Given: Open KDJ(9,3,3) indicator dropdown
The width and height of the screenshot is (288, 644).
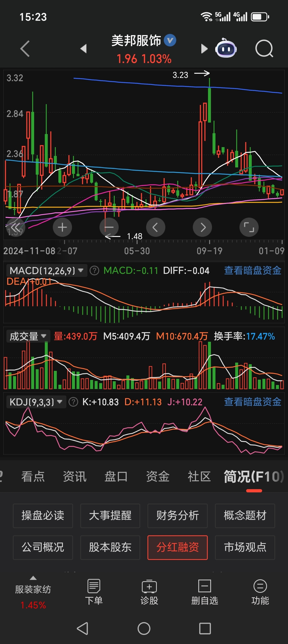Looking at the screenshot, I should [x=36, y=402].
